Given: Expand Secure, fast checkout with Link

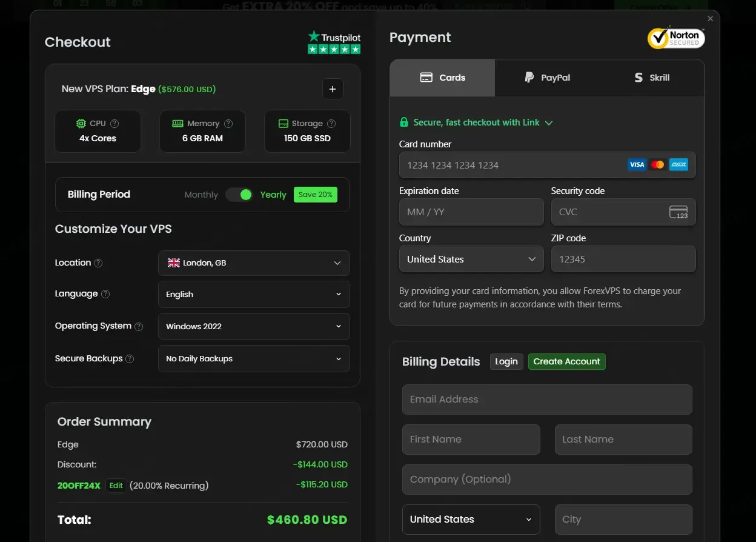Looking at the screenshot, I should [x=476, y=122].
